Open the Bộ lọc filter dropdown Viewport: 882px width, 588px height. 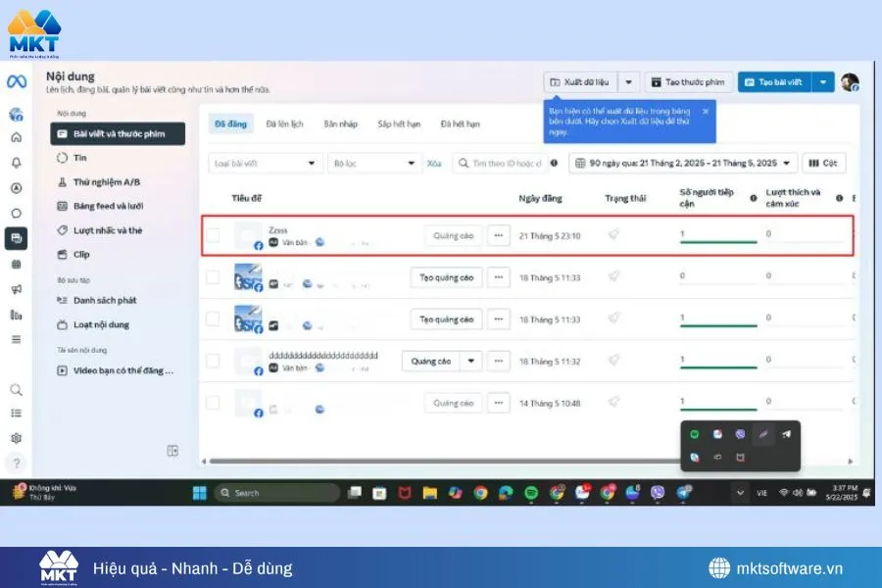point(374,163)
